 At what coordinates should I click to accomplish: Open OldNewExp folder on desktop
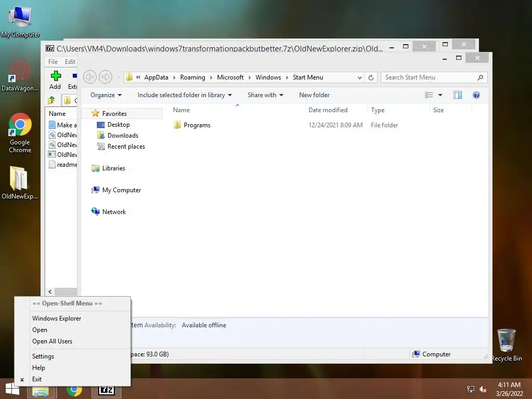click(19, 182)
